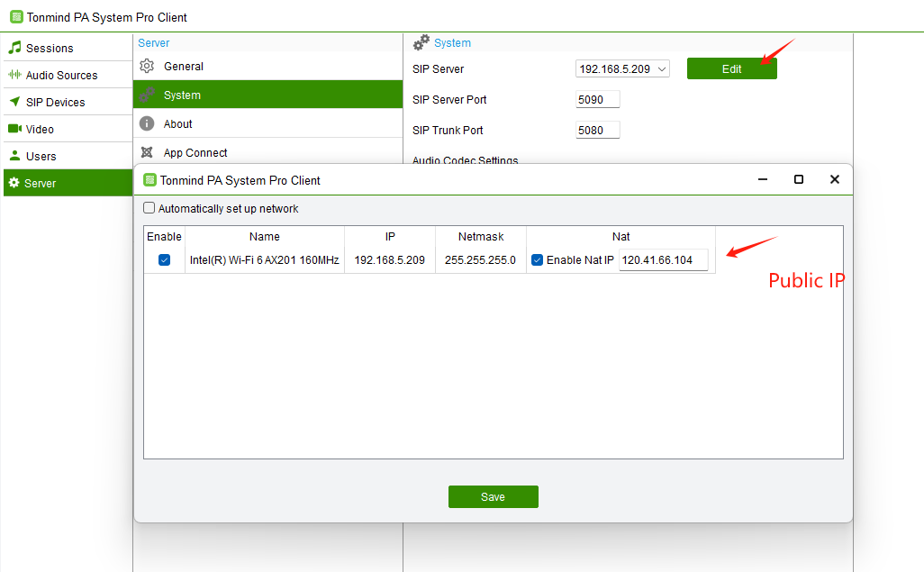Select the System settings tab
The width and height of the screenshot is (924, 572).
[268, 95]
